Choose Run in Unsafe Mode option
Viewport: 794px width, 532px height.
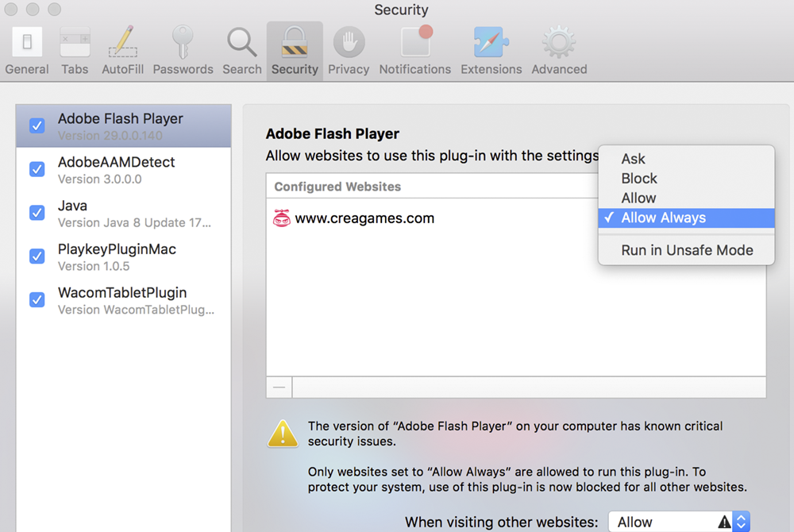click(x=687, y=250)
